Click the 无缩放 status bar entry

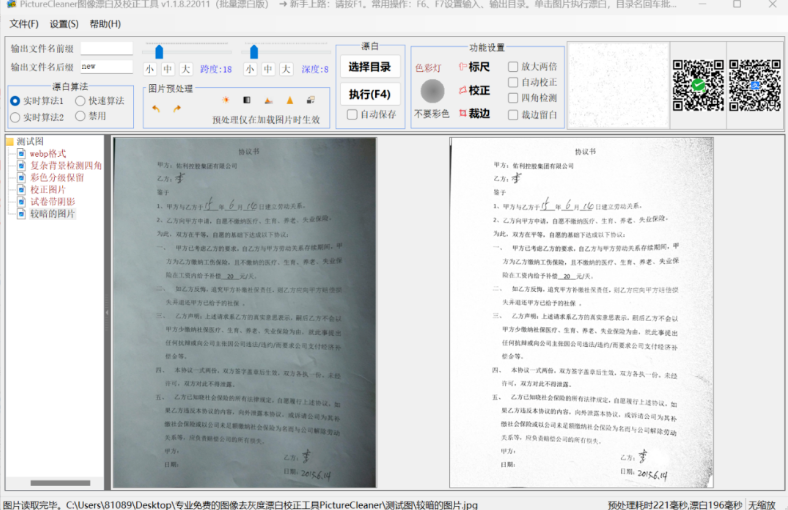(762, 505)
